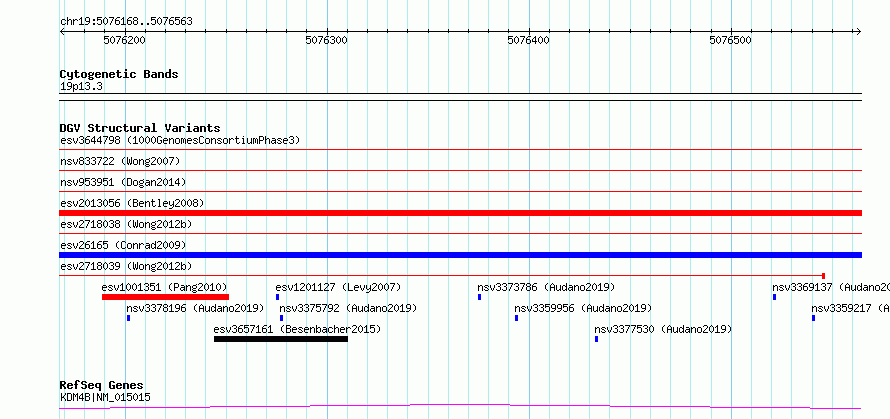Click the KDM4B|NM_015015 gene label
Screen dimensions: 890x419
point(105,397)
